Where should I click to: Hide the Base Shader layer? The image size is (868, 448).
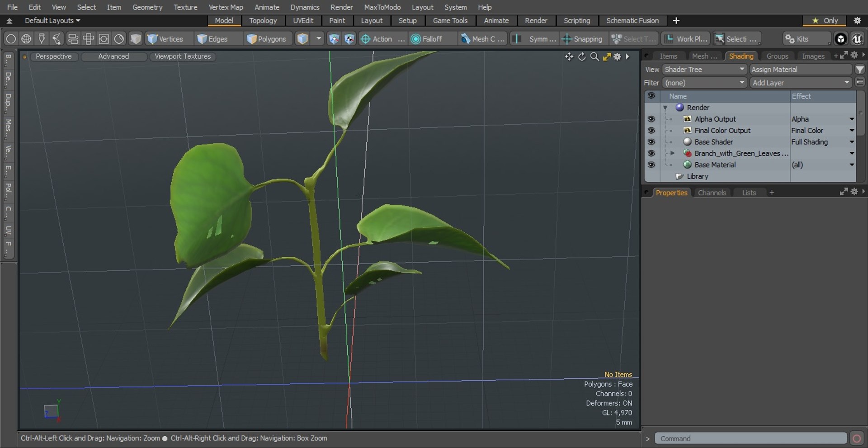651,142
